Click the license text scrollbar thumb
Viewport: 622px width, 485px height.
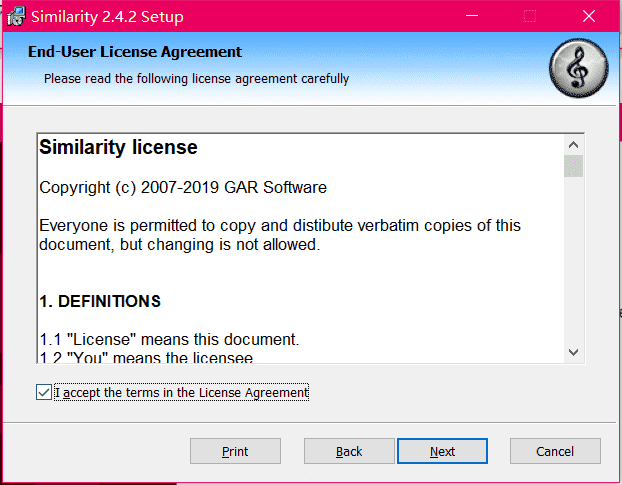pyautogui.click(x=573, y=166)
